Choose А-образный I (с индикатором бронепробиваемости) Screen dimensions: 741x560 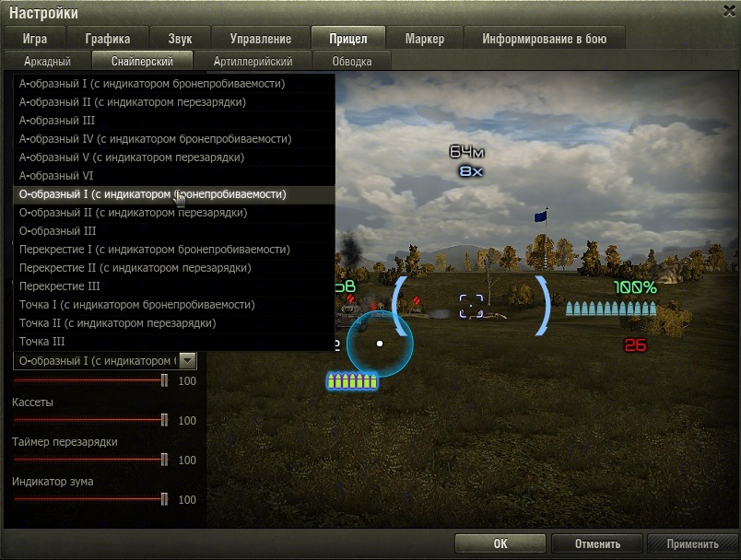click(174, 84)
